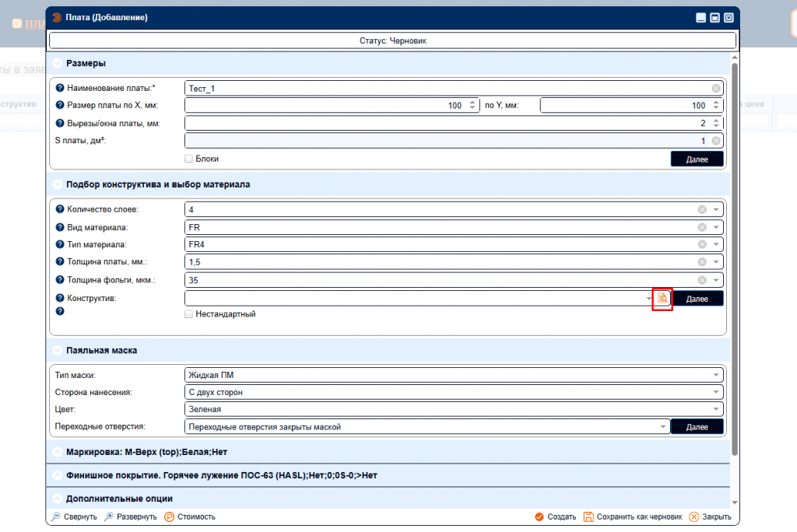Clear the Вид материала selection
The height and width of the screenshot is (532, 797).
pyautogui.click(x=702, y=227)
